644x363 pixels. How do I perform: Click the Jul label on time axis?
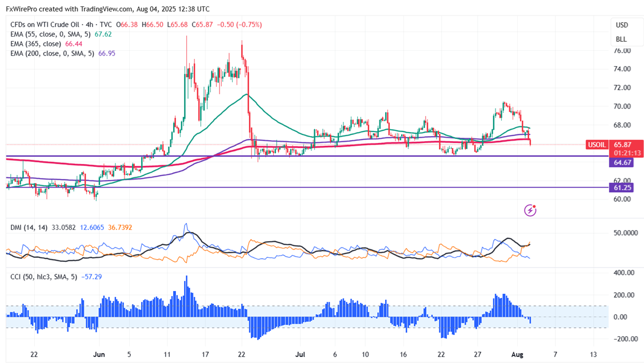[x=300, y=354]
